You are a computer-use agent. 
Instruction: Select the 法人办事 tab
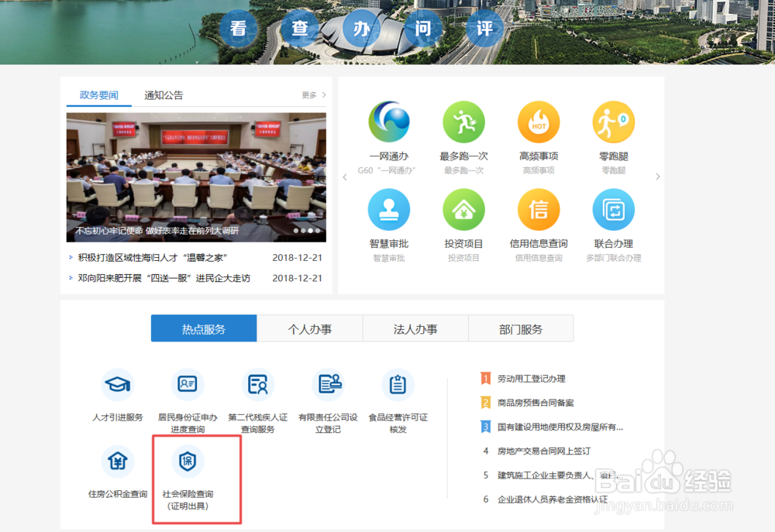pos(415,328)
